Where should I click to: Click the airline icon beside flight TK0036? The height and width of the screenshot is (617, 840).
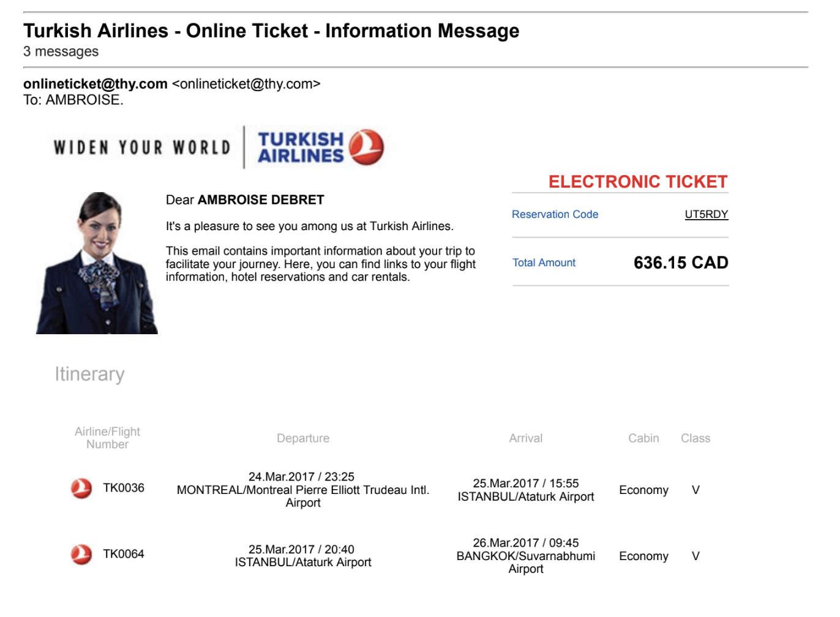[81, 488]
